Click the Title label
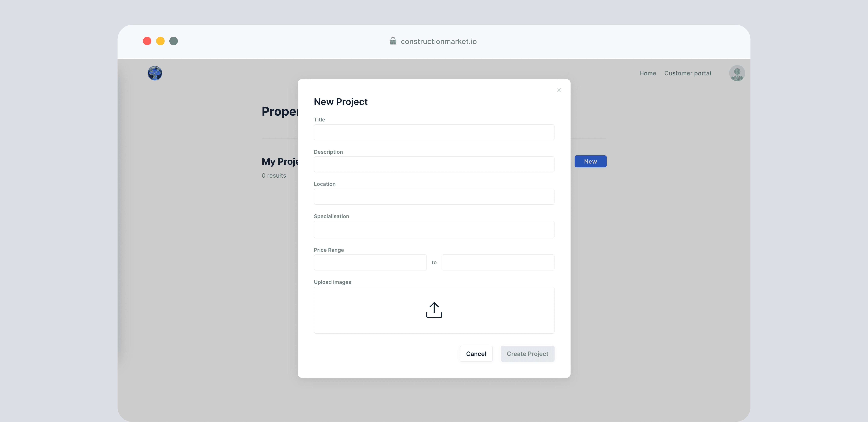Viewport: 868px width, 422px height. click(x=319, y=120)
